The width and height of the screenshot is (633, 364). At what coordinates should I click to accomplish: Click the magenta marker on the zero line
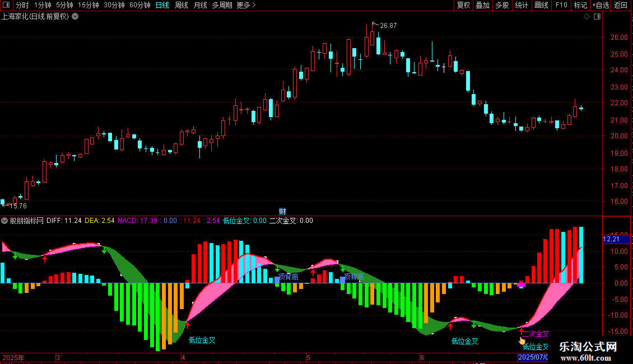click(521, 285)
